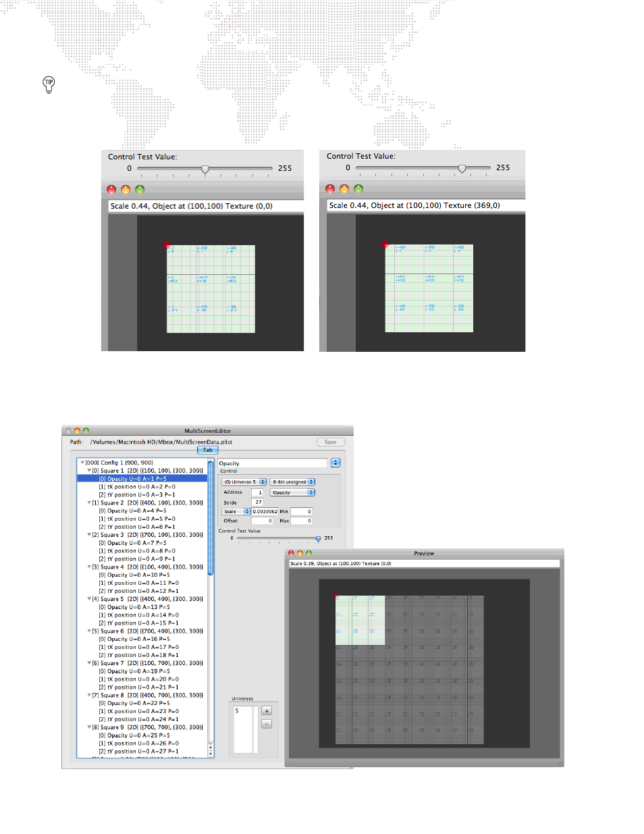The height and width of the screenshot is (834, 644).
Task: Select row '[1] tX position U=0 A=2 P=0'
Action: click(142, 487)
